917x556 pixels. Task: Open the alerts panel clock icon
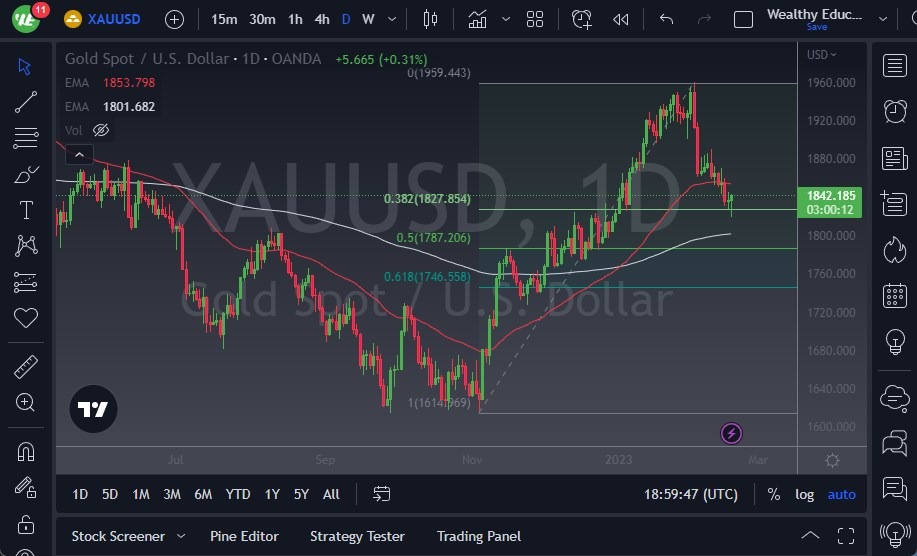tap(895, 111)
